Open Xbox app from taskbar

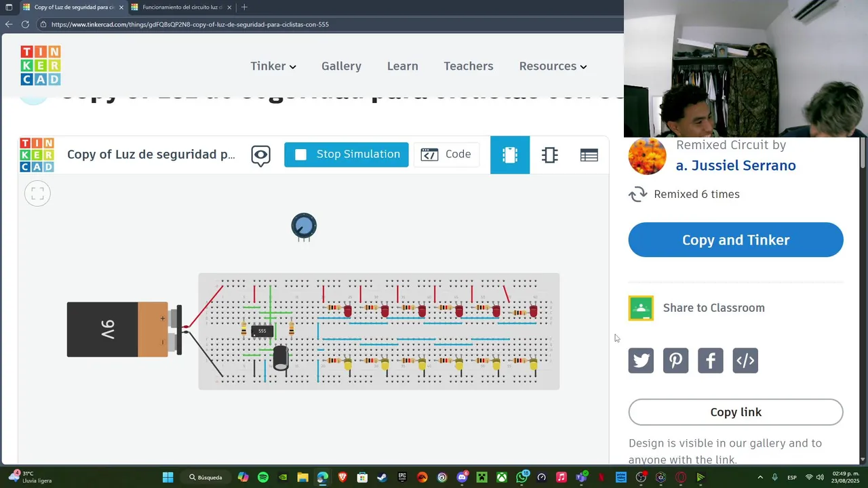click(502, 477)
